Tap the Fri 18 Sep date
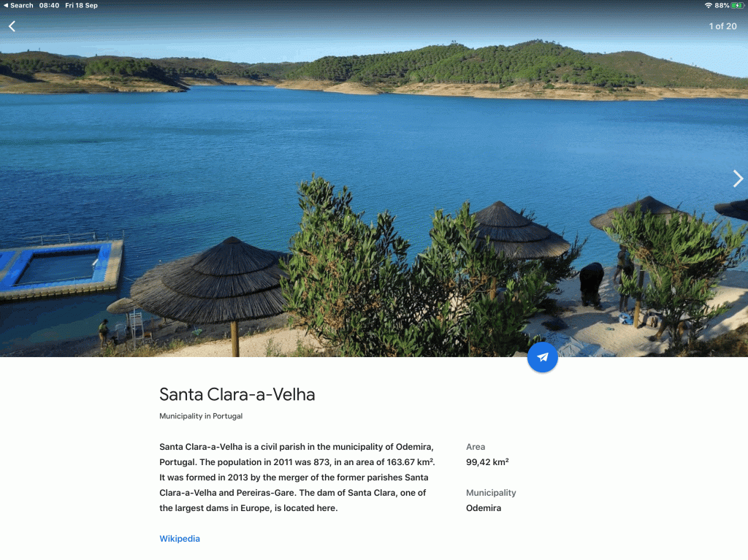748x560 pixels. point(81,5)
